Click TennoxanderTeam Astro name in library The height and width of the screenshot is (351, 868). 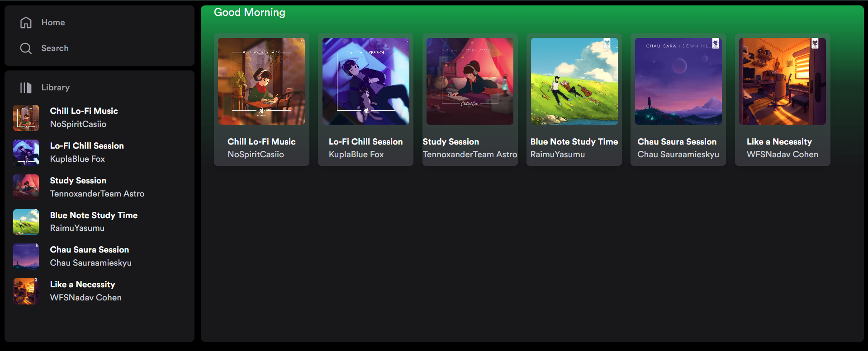[x=97, y=194]
